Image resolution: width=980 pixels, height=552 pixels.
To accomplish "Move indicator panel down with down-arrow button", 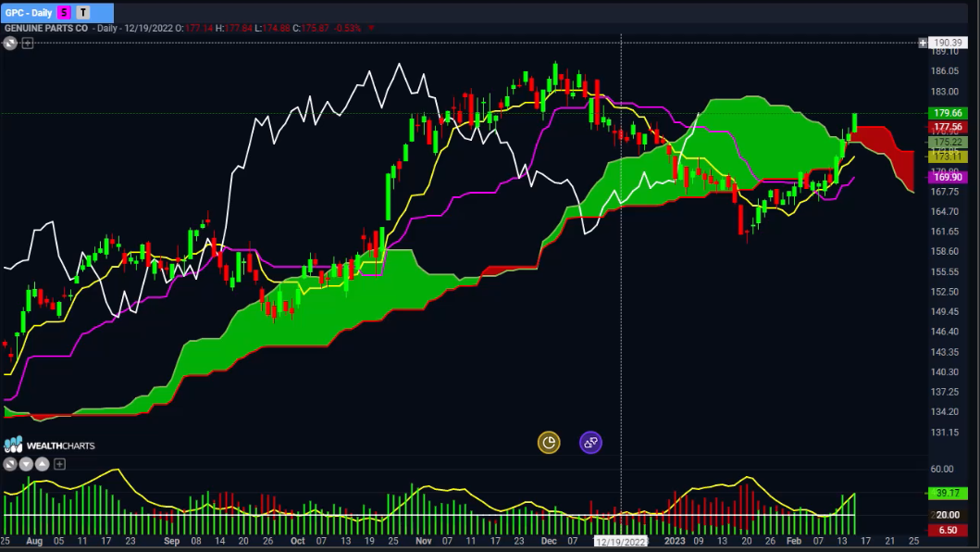I will coord(26,464).
